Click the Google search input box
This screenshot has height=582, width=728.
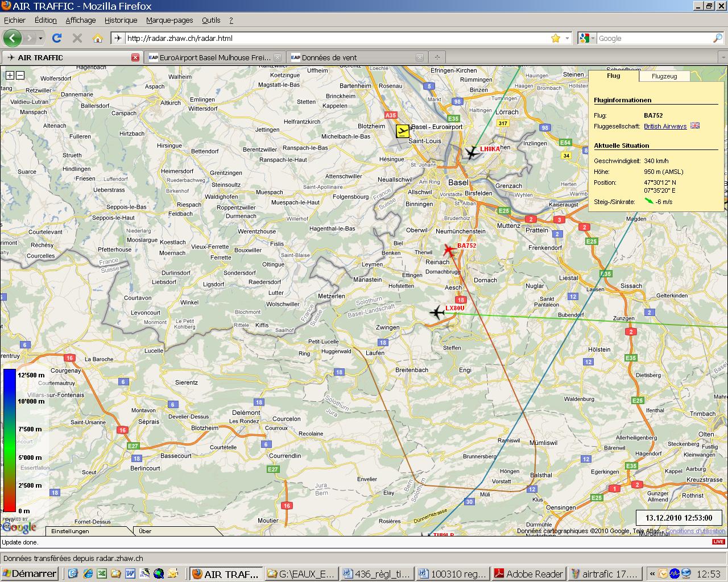[654, 38]
